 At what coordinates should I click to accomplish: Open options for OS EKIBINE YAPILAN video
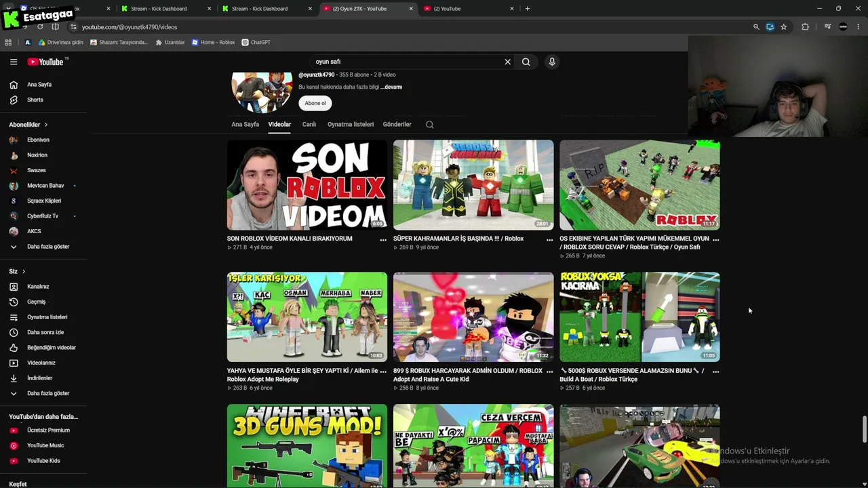pyautogui.click(x=715, y=239)
